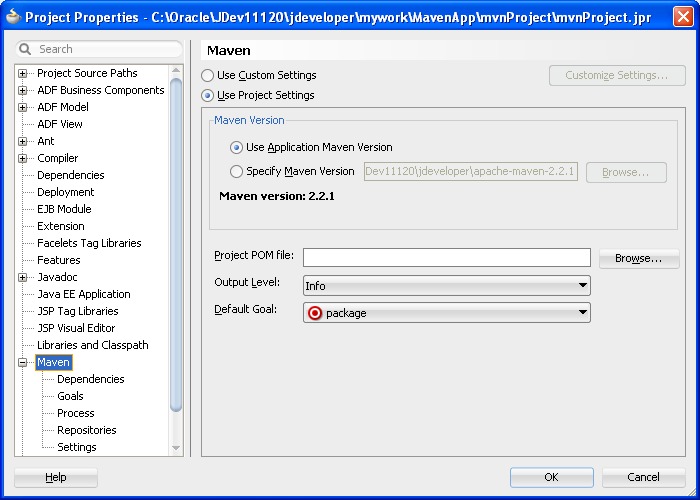The height and width of the screenshot is (500, 700).
Task: Click Browse beside Maven version path
Action: pyautogui.click(x=626, y=172)
